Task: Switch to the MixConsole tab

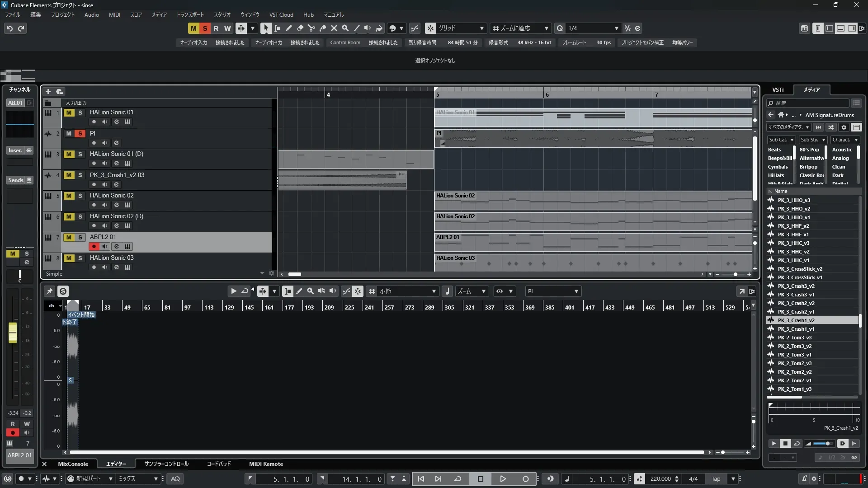Action: (x=73, y=464)
